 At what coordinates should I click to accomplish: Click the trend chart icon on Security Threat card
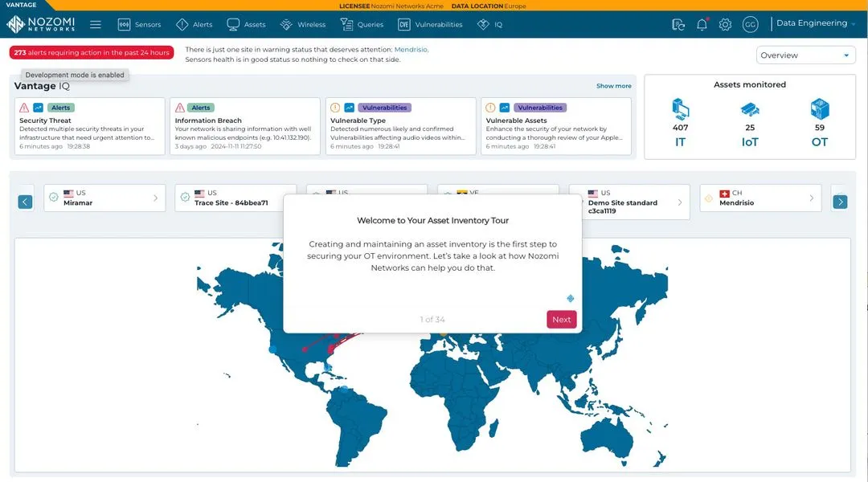[39, 108]
